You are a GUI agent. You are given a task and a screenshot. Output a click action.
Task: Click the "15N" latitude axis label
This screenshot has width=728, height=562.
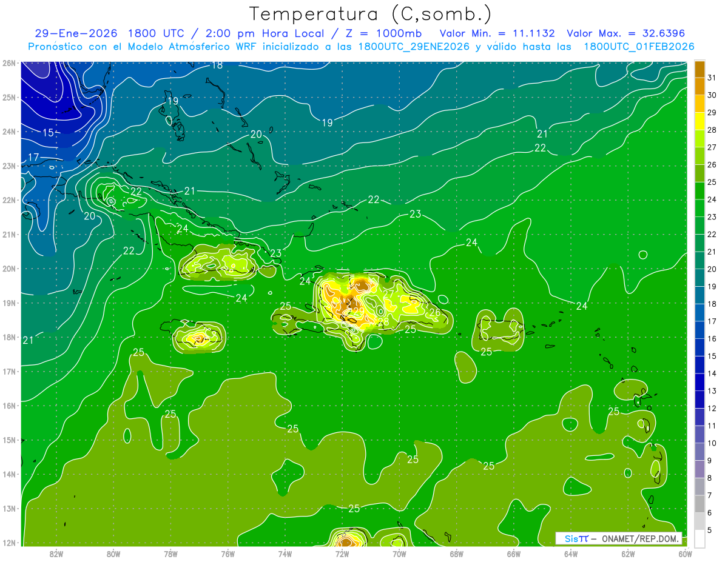8,440
